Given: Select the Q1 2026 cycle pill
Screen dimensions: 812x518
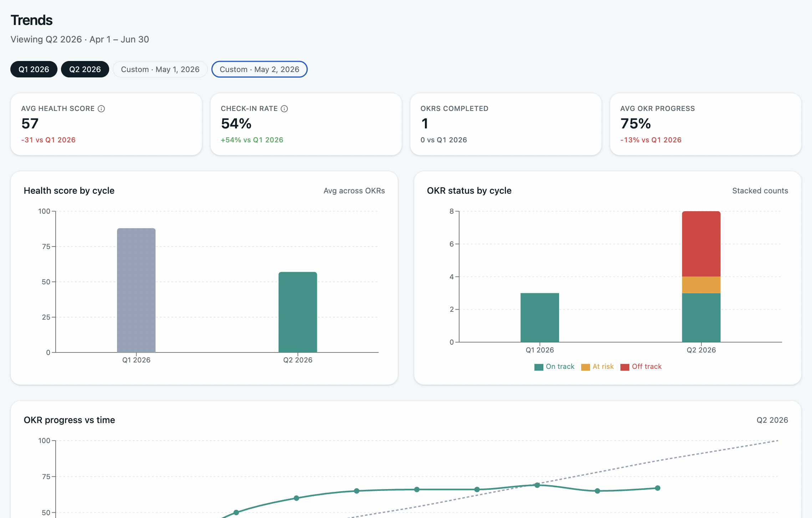Looking at the screenshot, I should point(34,69).
